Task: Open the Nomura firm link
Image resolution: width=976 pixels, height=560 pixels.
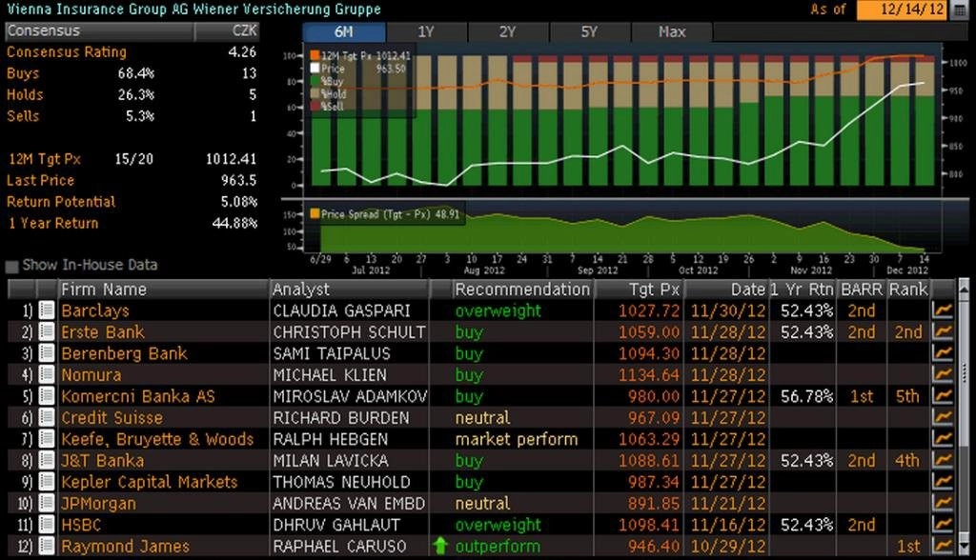Action: 91,374
